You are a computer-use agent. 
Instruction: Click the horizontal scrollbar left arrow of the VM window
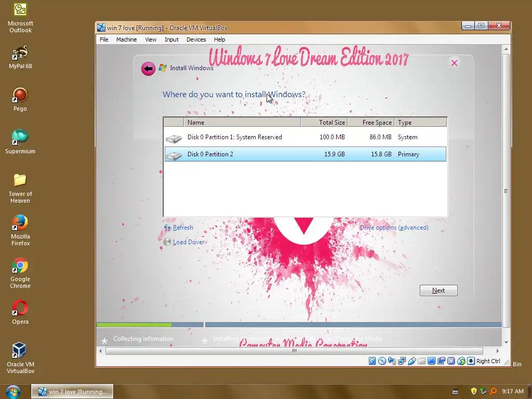[x=100, y=351]
